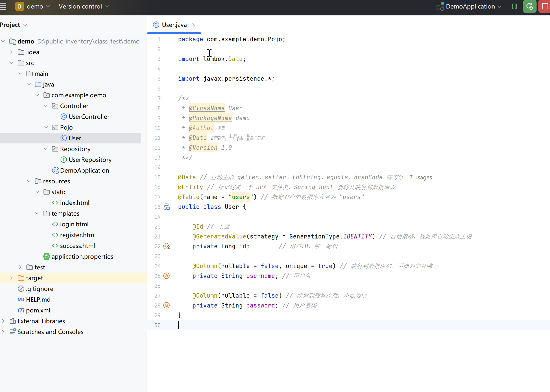Click the pause icon next to the run controls
Image resolution: width=550 pixels, height=392 pixels.
coord(514,6)
